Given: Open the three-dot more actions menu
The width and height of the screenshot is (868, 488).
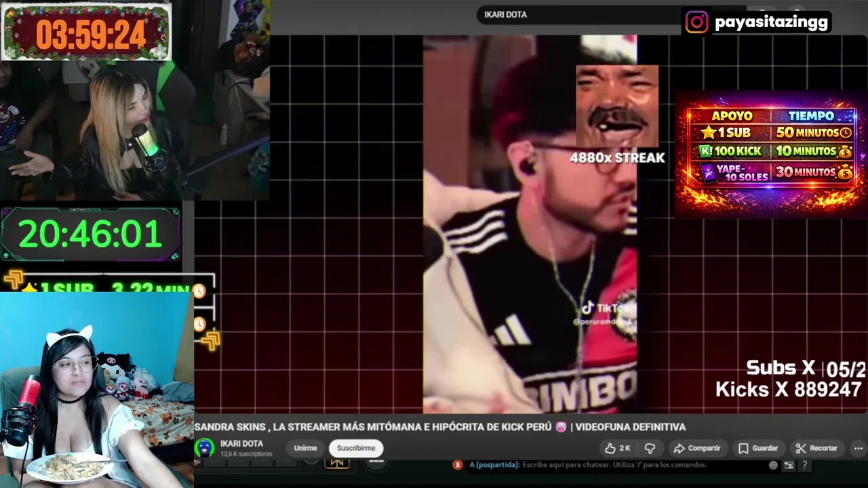Looking at the screenshot, I should tap(859, 448).
